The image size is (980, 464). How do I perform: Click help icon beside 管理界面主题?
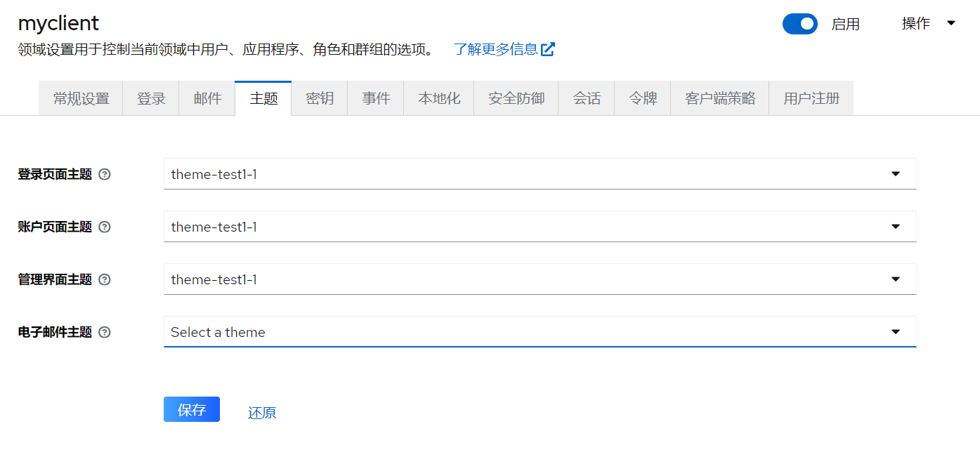tap(105, 280)
